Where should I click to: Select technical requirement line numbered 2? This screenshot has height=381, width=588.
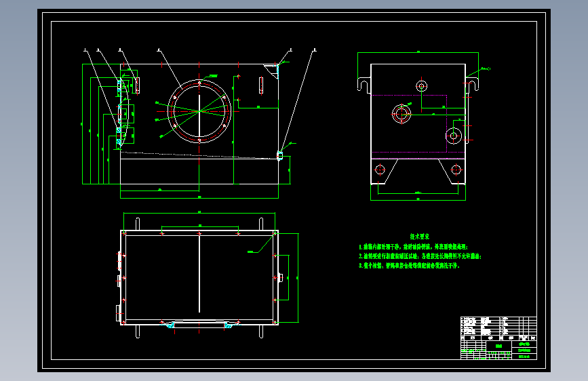pos(420,256)
